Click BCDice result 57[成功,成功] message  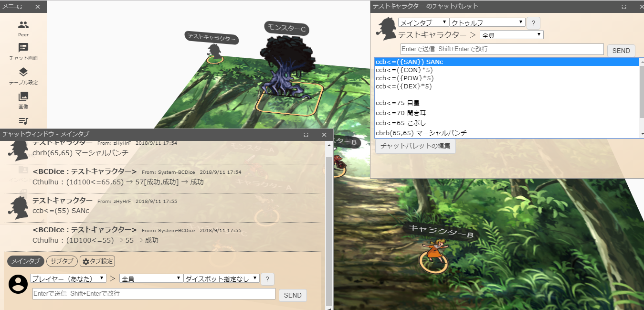pos(118,182)
